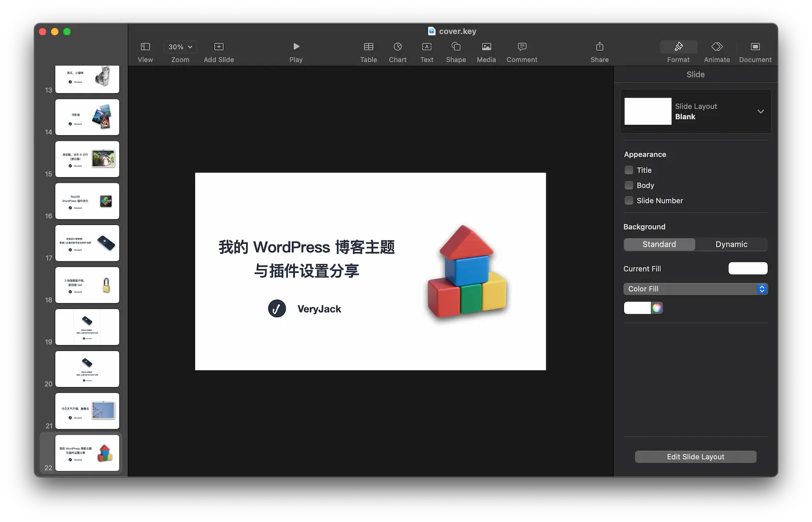
Task: Open the Shape picker in toolbar
Action: (456, 46)
